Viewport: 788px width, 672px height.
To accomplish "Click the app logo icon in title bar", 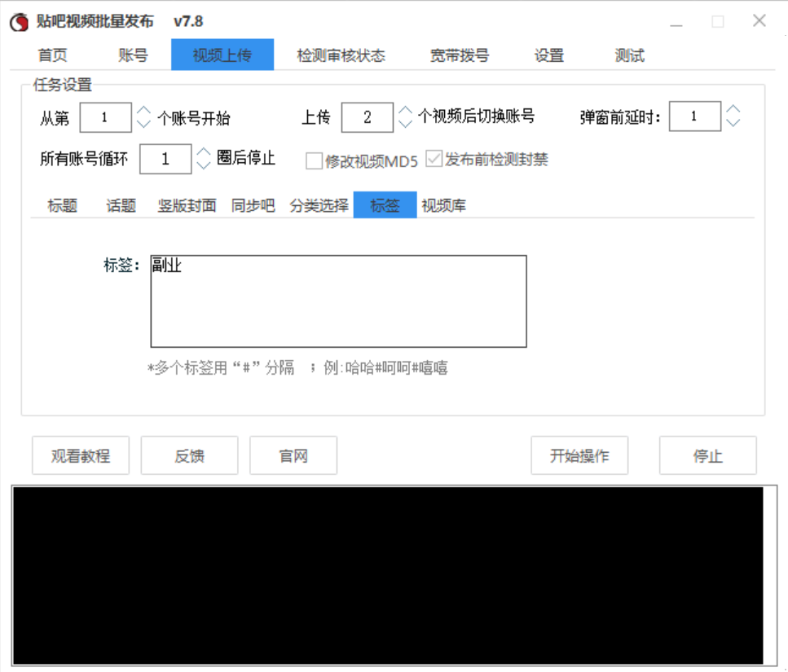I will (x=20, y=22).
